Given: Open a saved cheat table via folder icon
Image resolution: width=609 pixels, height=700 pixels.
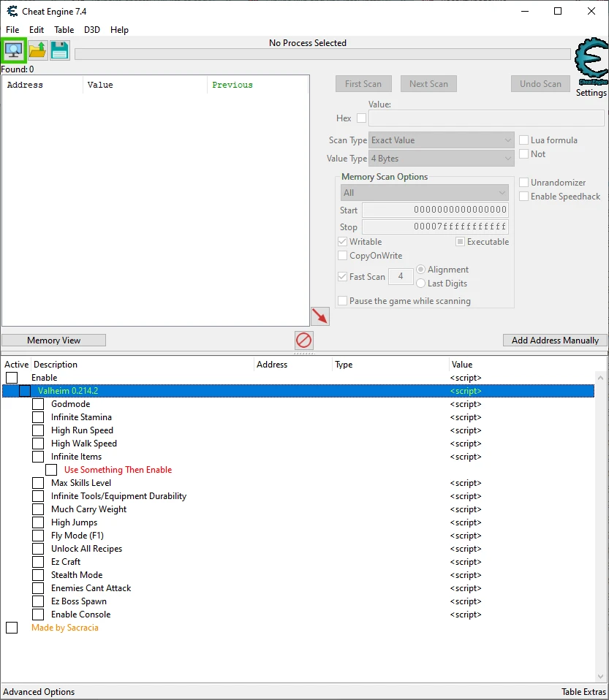Looking at the screenshot, I should (x=37, y=50).
